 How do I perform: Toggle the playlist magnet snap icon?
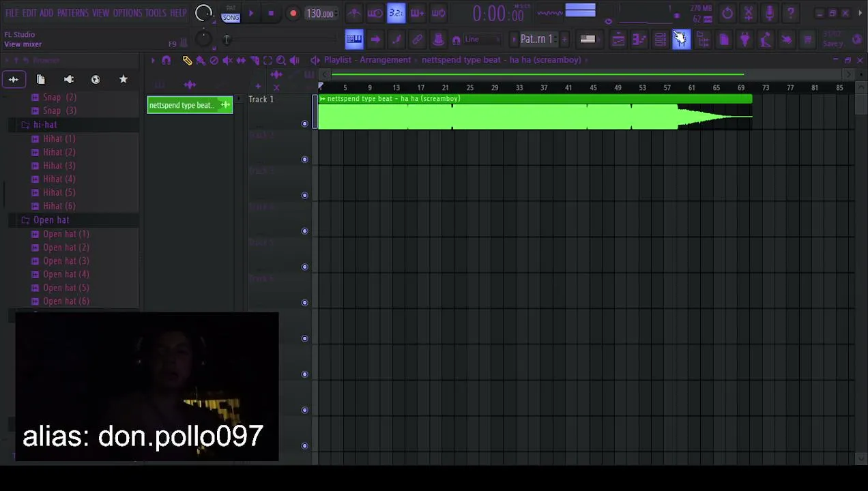(166, 60)
